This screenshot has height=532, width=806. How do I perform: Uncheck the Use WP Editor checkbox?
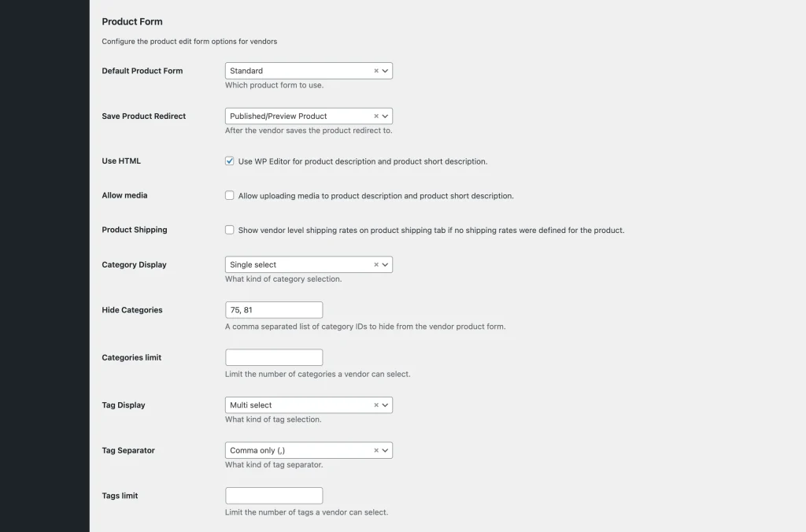tap(230, 161)
